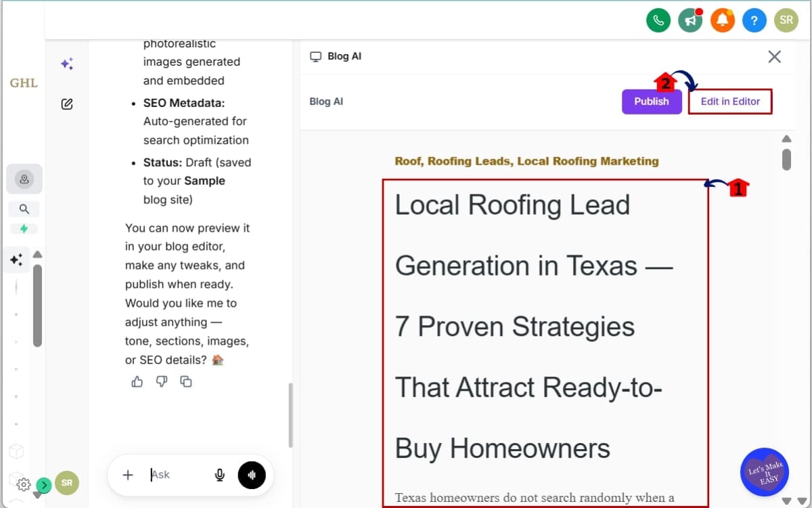This screenshot has width=812, height=508.
Task: Copy the chat response
Action: pos(186,382)
